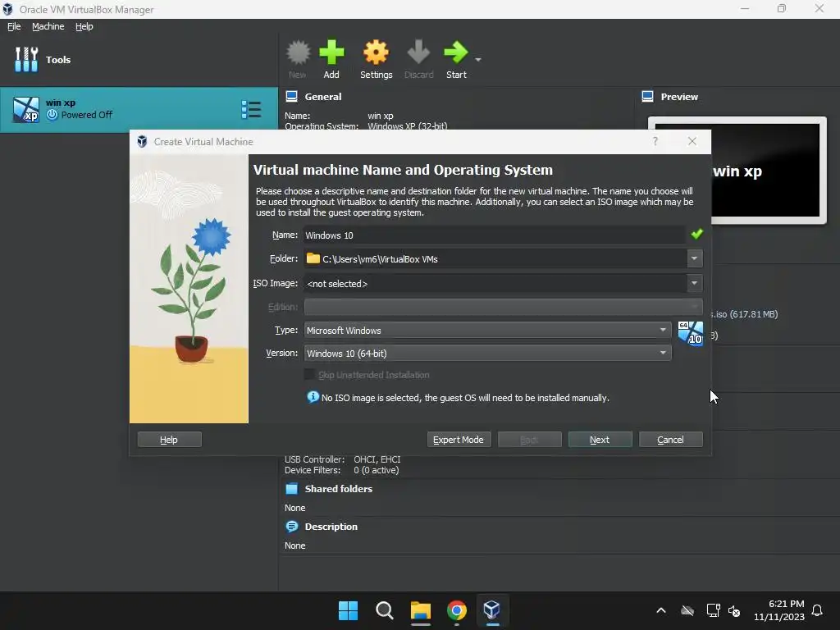Click the cloud sync tray icon

click(687, 610)
